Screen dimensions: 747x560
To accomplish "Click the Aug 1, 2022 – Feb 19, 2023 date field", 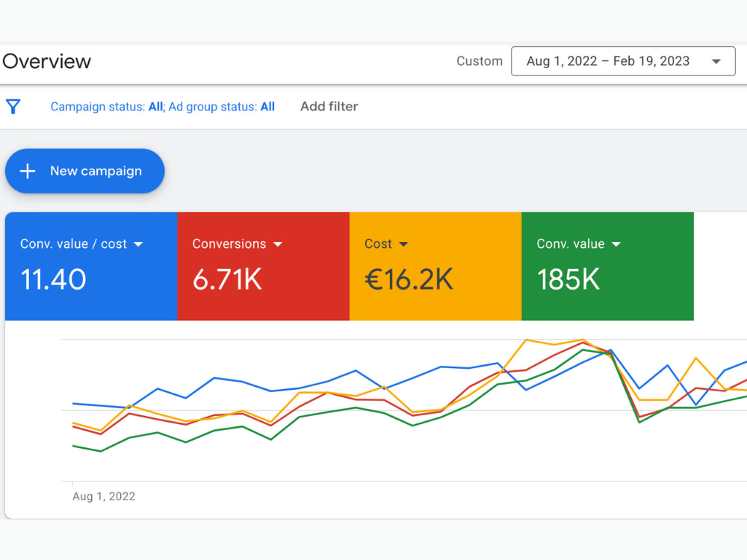I will click(x=623, y=61).
